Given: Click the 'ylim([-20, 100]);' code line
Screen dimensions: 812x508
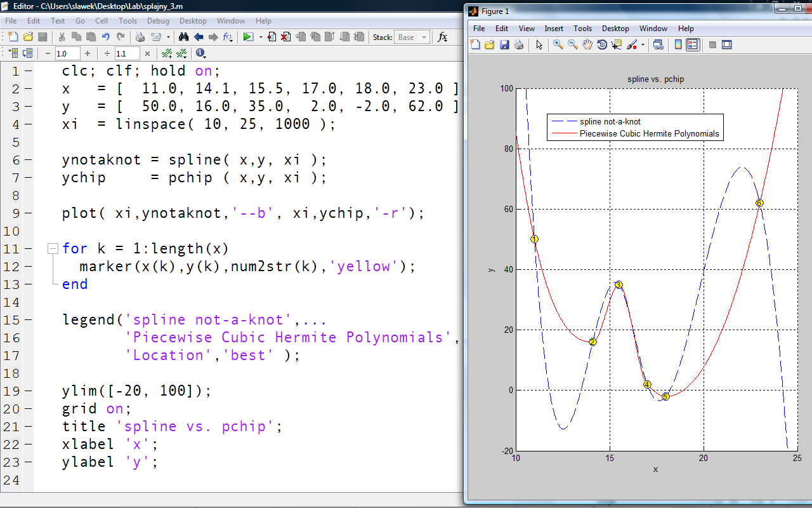Looking at the screenshot, I should (136, 391).
